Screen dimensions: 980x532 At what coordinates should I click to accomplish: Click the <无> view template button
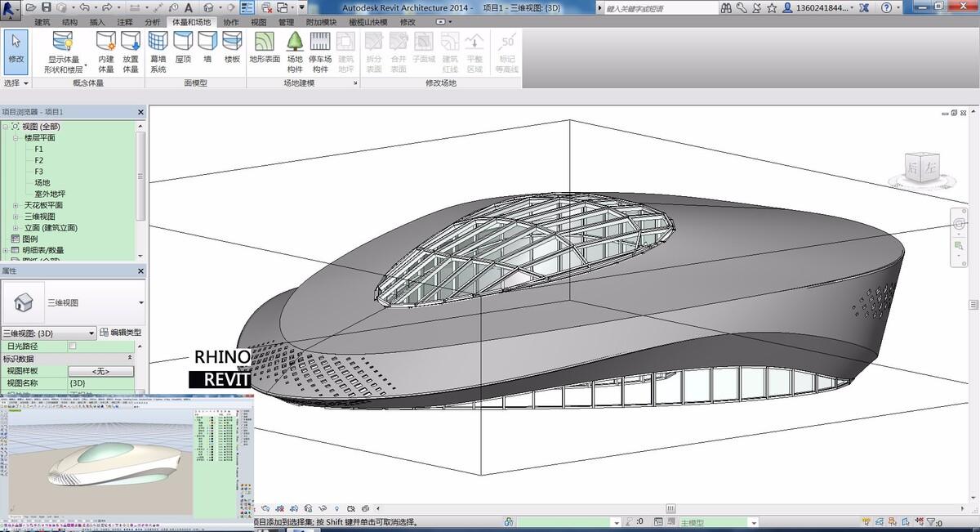click(100, 371)
